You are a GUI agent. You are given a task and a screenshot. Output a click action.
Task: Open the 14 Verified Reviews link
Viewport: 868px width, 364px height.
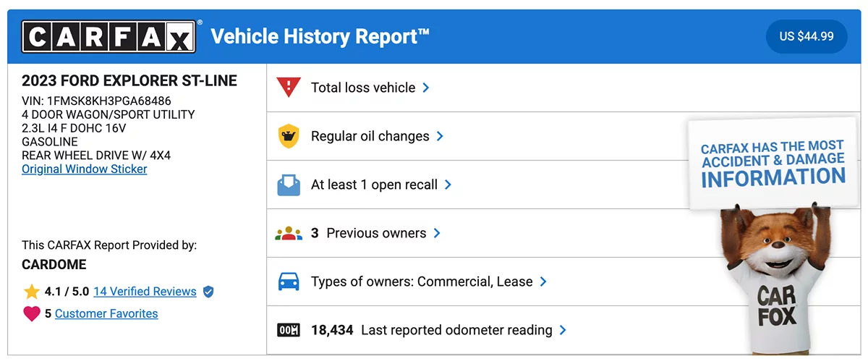[x=145, y=292]
